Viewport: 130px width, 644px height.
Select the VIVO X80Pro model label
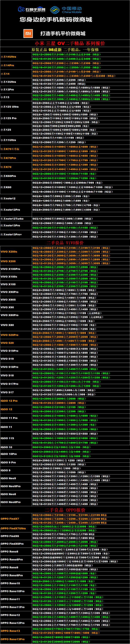tap(10, 315)
